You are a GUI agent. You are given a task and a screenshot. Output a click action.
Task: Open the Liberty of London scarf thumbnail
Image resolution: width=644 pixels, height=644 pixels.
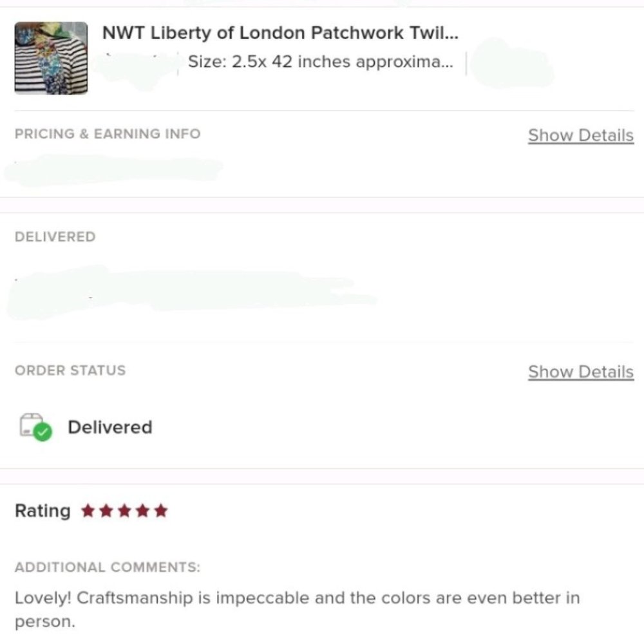click(x=51, y=58)
